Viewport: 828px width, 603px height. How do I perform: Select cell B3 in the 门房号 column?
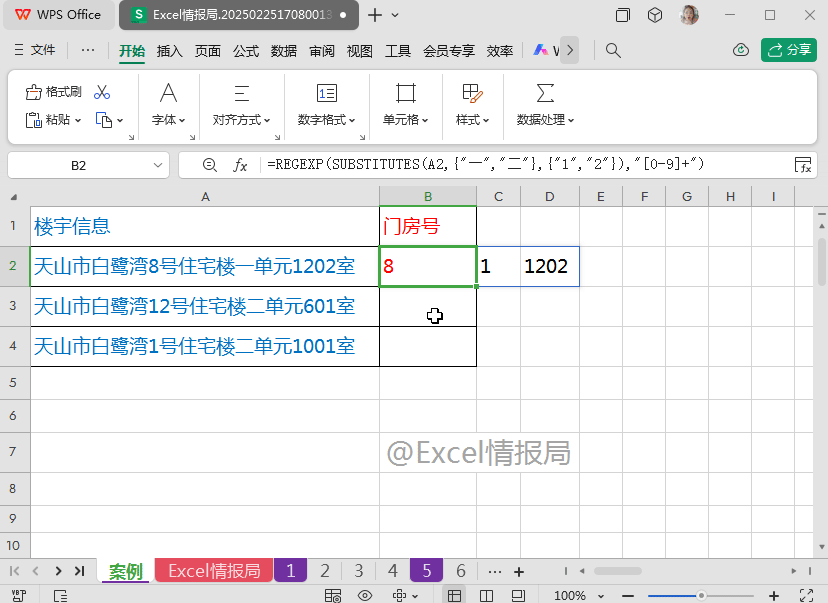428,307
